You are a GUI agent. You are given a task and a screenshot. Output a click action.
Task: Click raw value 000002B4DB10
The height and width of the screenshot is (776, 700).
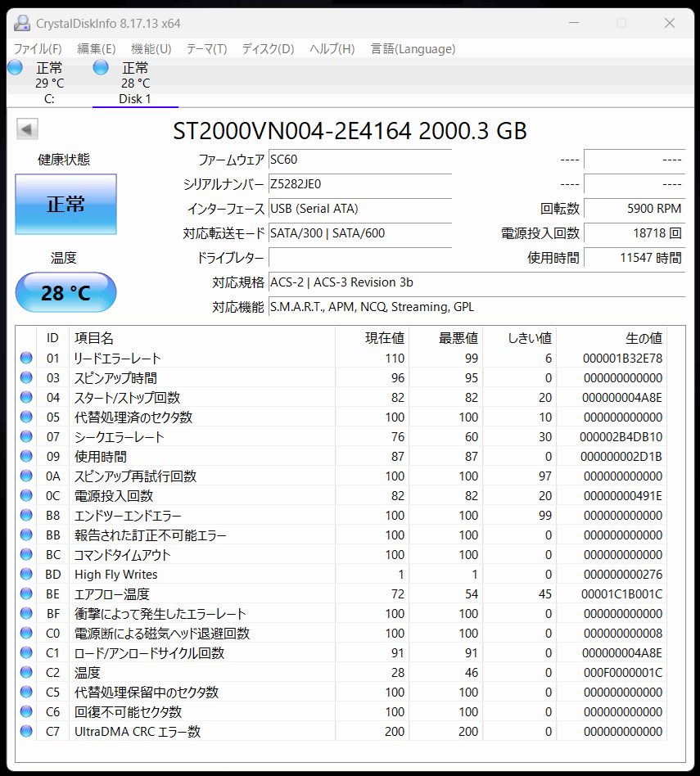[621, 436]
